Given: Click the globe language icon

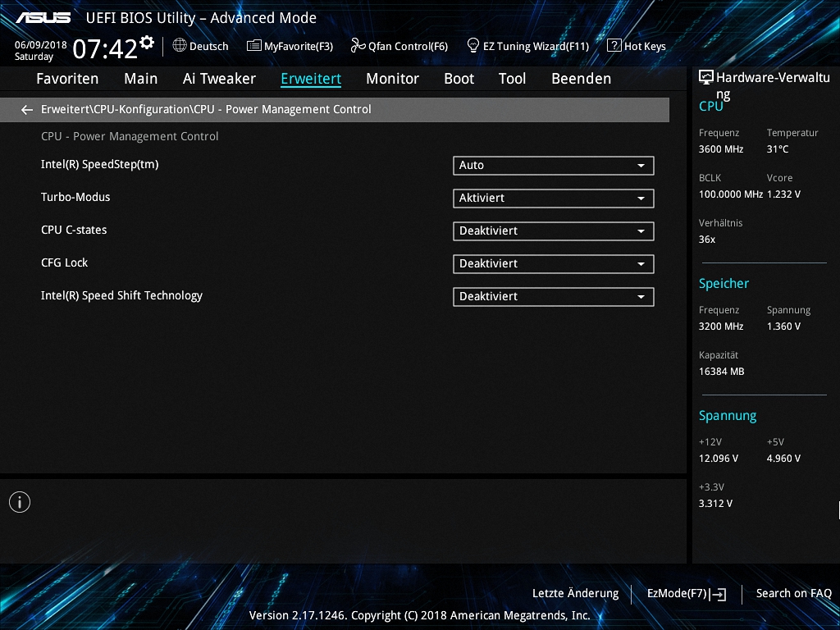Looking at the screenshot, I should [180, 46].
